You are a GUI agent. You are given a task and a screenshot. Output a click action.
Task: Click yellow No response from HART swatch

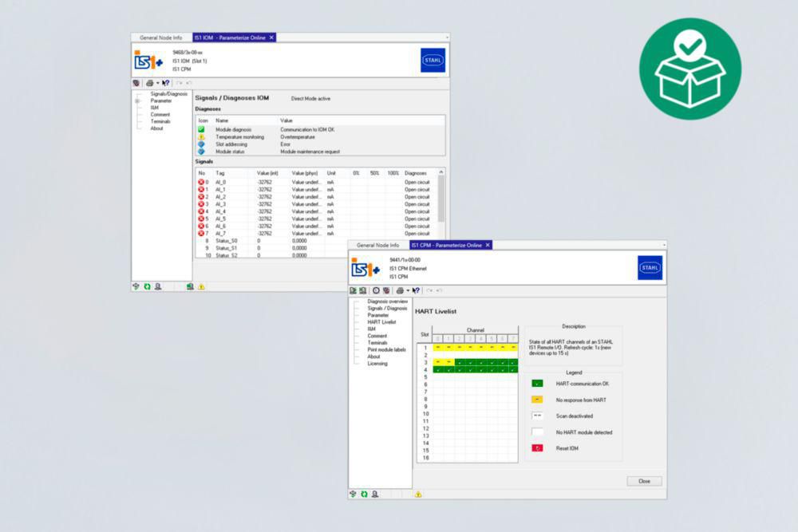click(x=537, y=400)
